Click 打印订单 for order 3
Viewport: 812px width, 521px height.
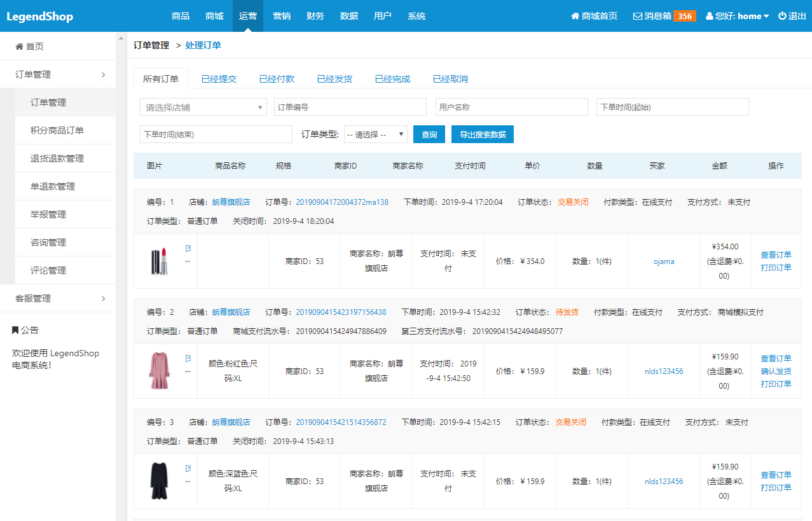tap(776, 487)
